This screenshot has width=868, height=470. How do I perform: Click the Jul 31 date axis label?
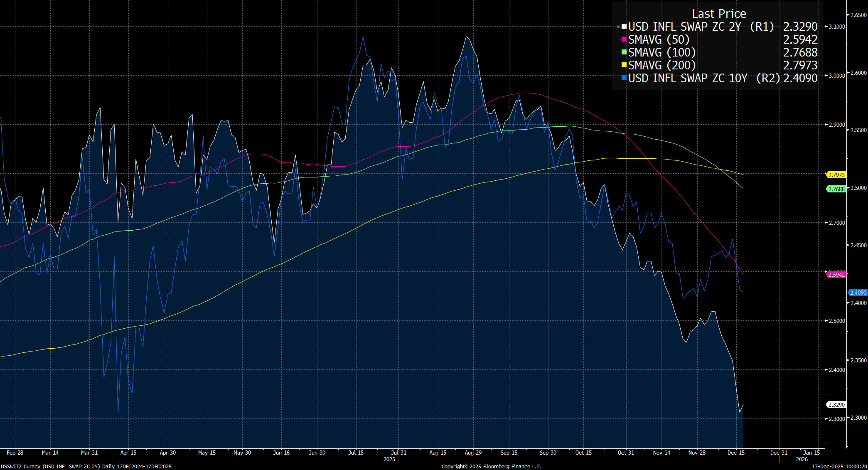(x=398, y=453)
